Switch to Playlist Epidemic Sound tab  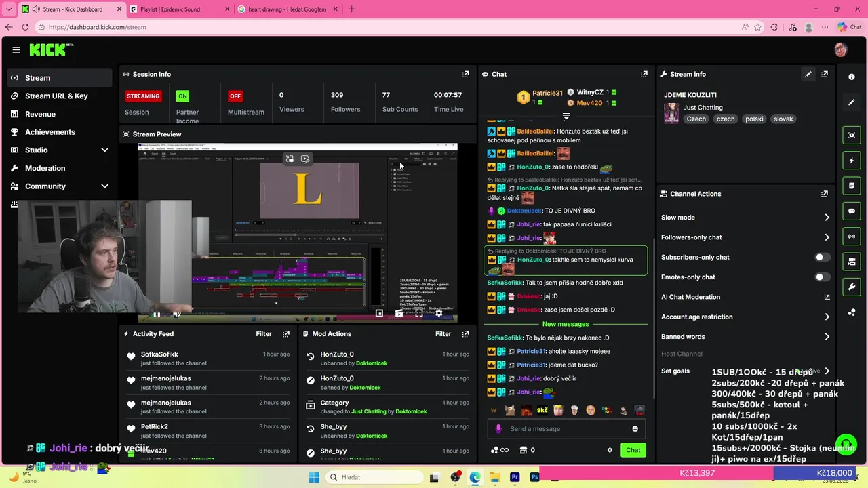[x=180, y=9]
